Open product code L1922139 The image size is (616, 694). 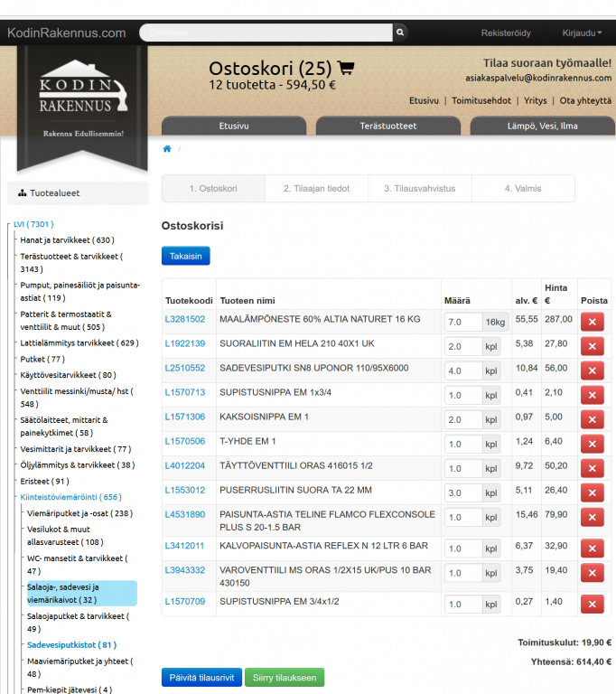(185, 343)
